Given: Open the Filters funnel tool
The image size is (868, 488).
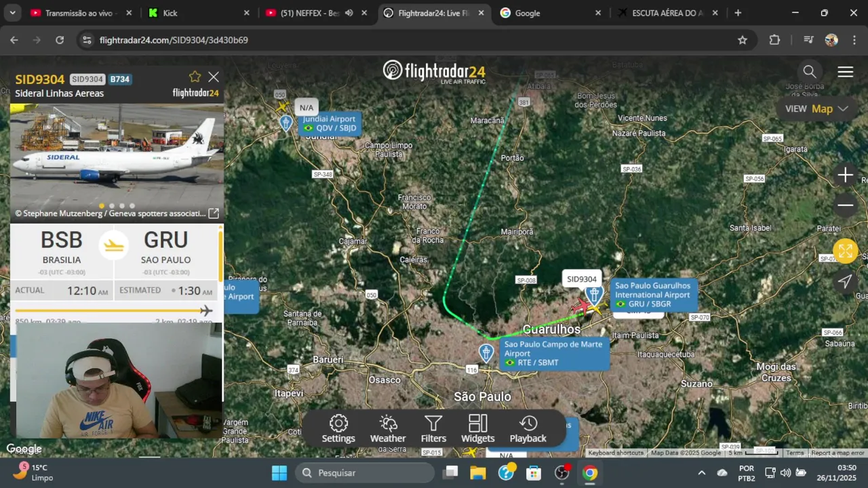Looking at the screenshot, I should pos(433,429).
